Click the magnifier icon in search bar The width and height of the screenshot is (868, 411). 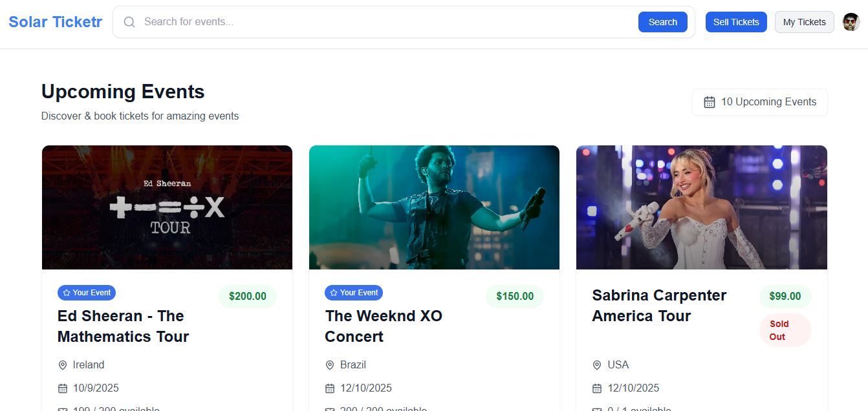click(x=129, y=22)
